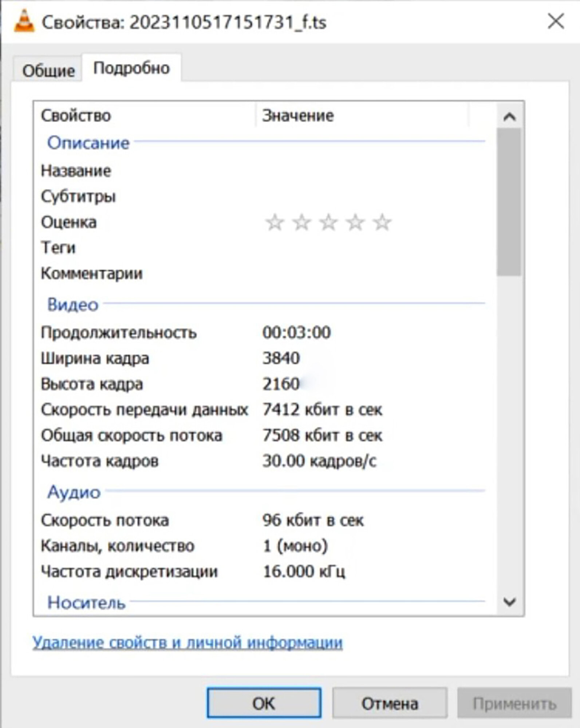Collapse the Аудио group header
Image resolution: width=580 pixels, height=728 pixels.
(x=74, y=492)
